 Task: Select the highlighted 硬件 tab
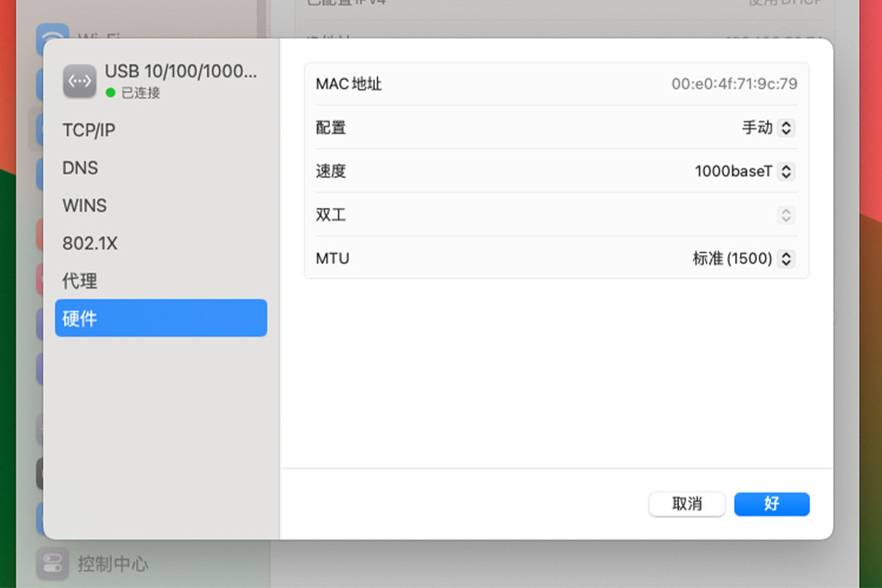coord(161,318)
